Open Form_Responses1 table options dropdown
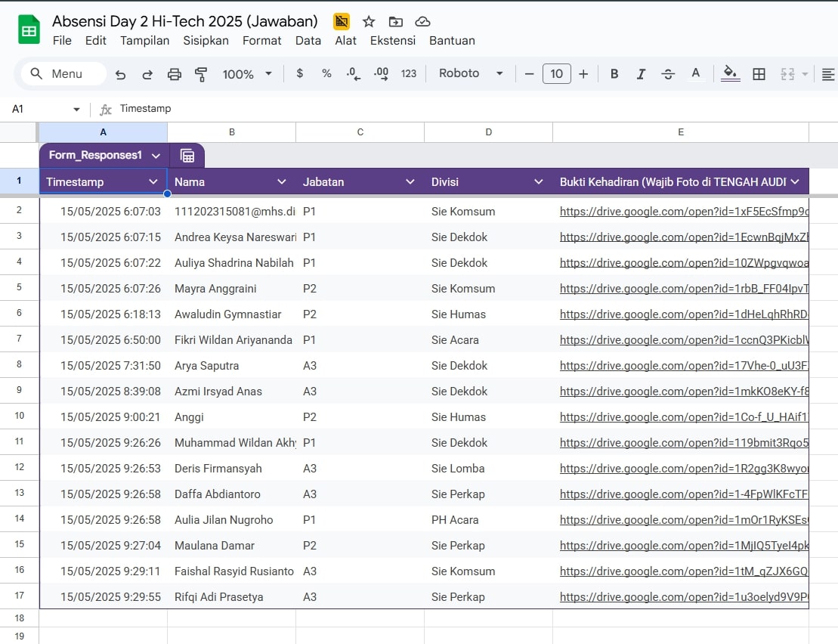838x644 pixels. pos(156,156)
